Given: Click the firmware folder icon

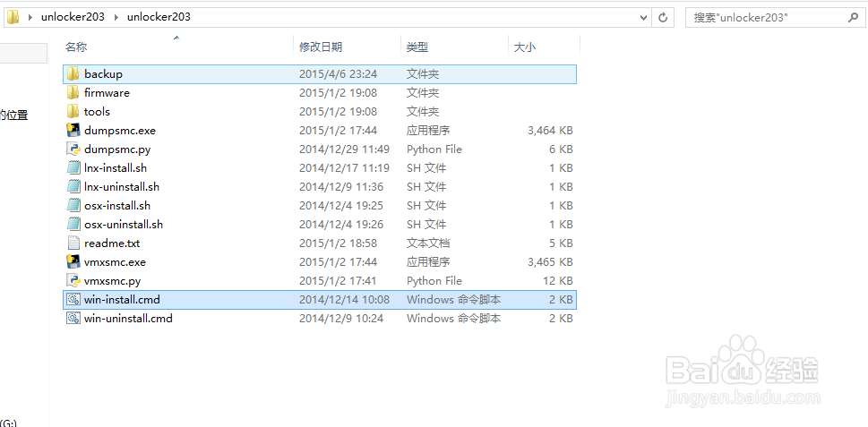Looking at the screenshot, I should point(73,92).
